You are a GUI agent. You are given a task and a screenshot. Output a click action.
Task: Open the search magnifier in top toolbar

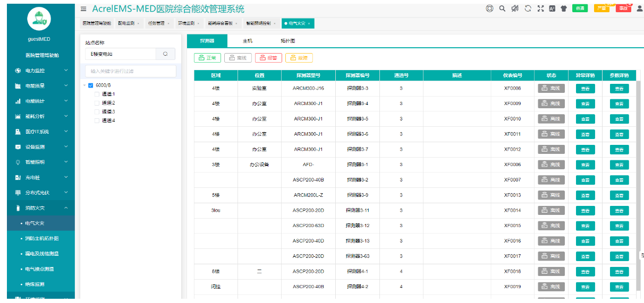pyautogui.click(x=502, y=8)
